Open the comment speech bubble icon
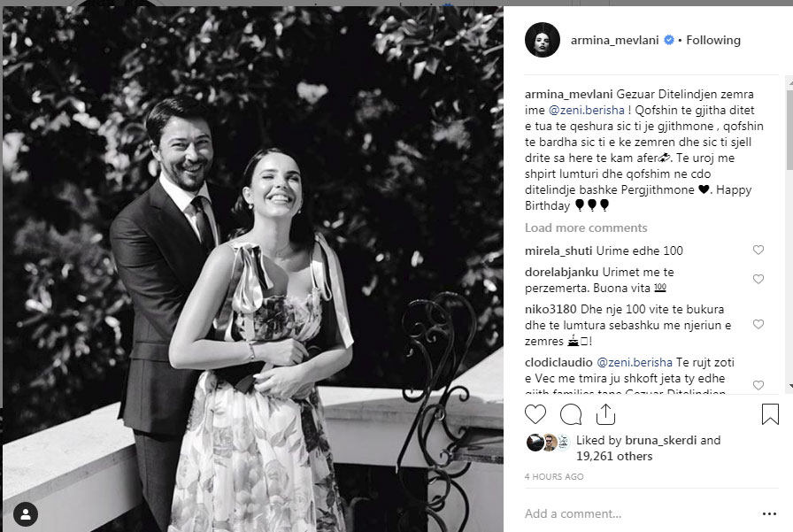 tap(571, 414)
